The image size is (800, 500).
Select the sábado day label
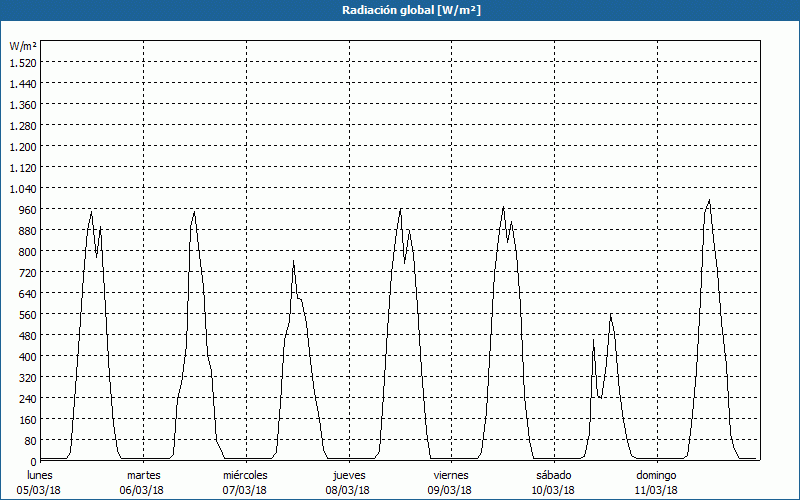tap(553, 474)
